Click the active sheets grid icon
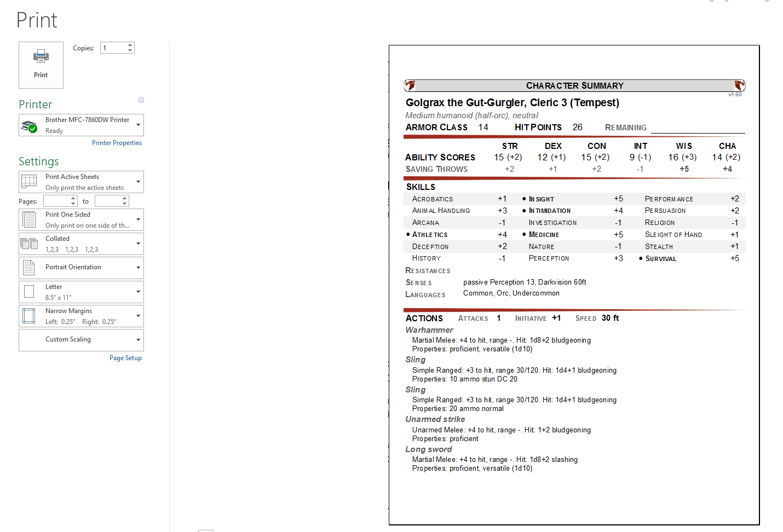This screenshot has width=783, height=532. (29, 181)
